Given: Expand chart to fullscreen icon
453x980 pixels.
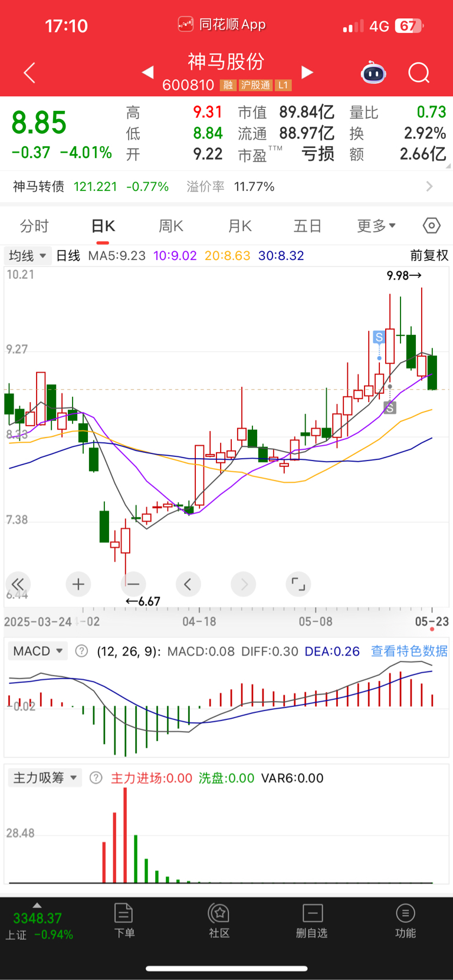Looking at the screenshot, I should click(x=298, y=584).
